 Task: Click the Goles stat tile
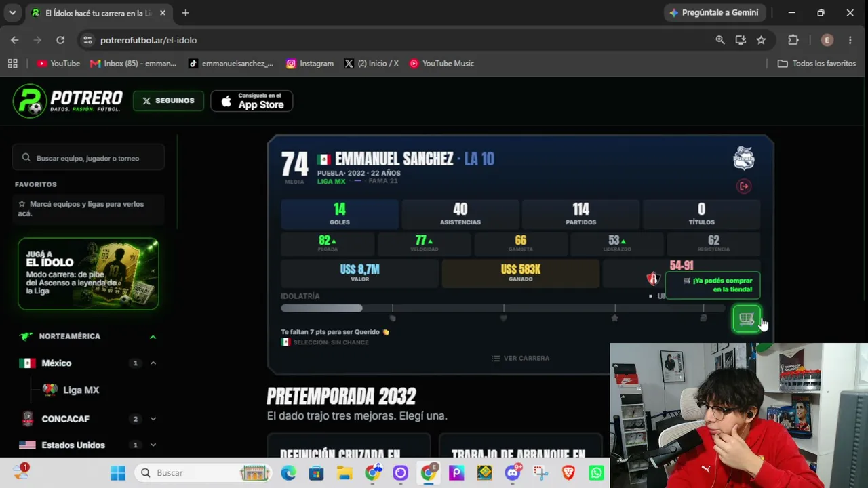point(340,214)
